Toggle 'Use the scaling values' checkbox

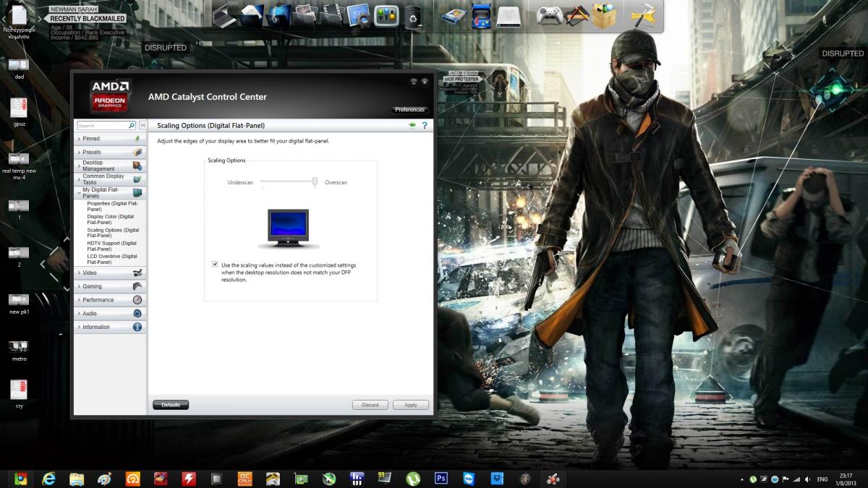[x=215, y=265]
